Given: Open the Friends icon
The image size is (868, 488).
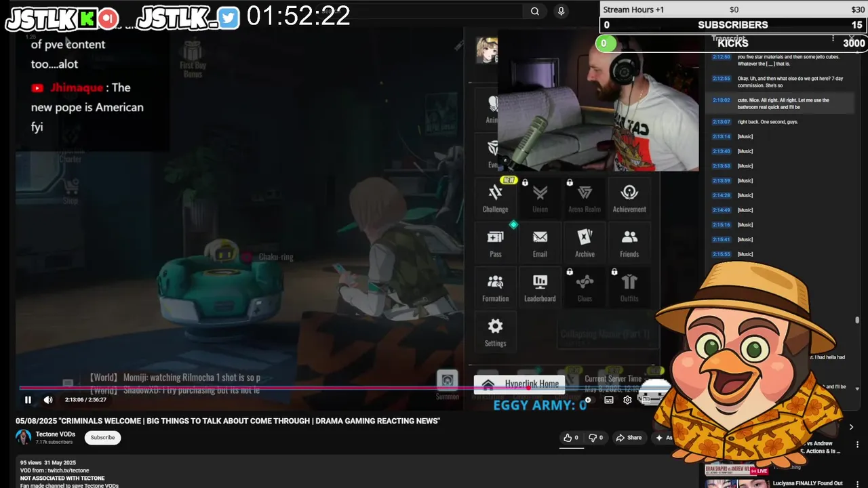Looking at the screenshot, I should (x=629, y=243).
